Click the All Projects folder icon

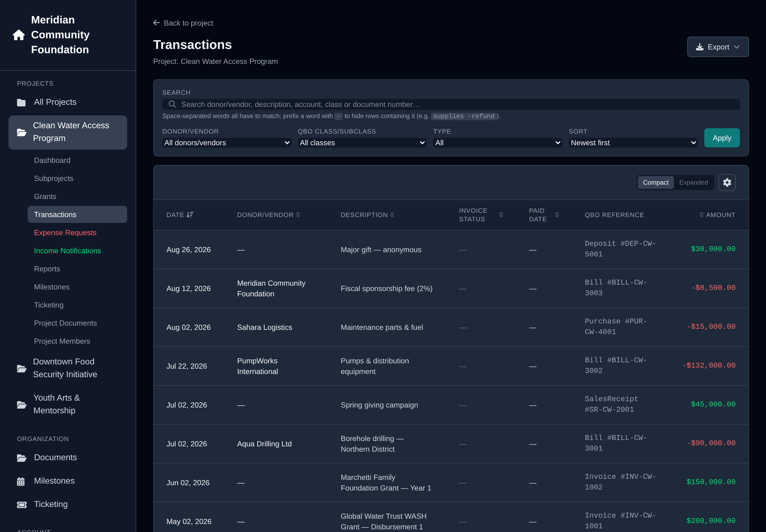21,102
